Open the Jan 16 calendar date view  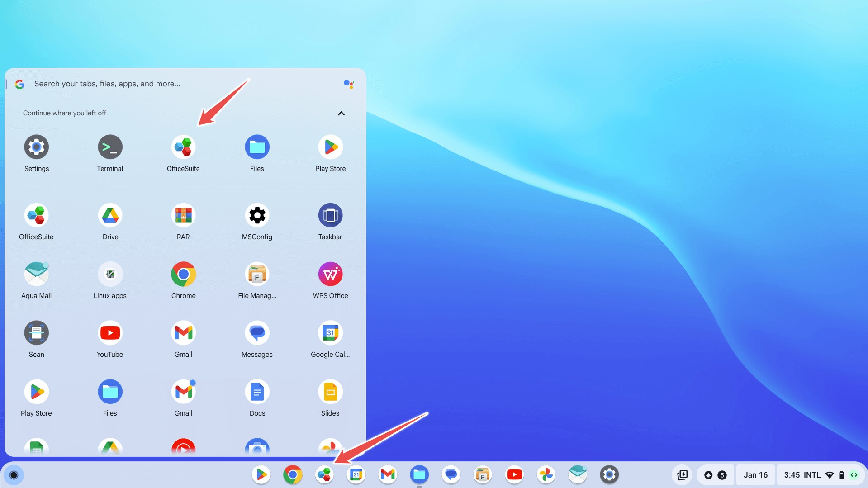pyautogui.click(x=755, y=475)
